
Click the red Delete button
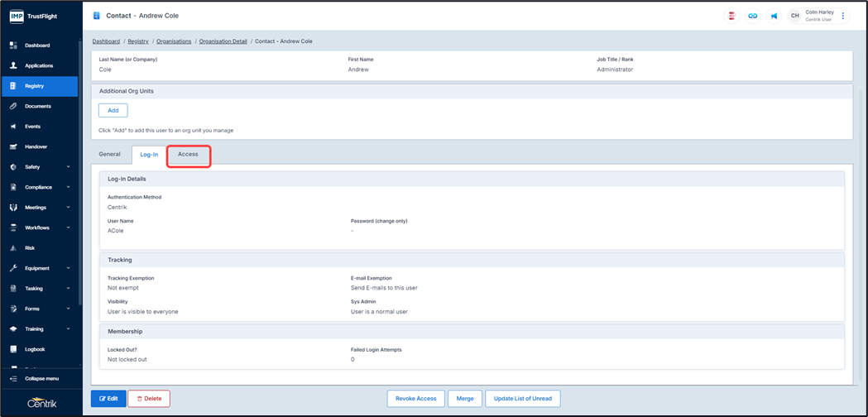point(148,399)
